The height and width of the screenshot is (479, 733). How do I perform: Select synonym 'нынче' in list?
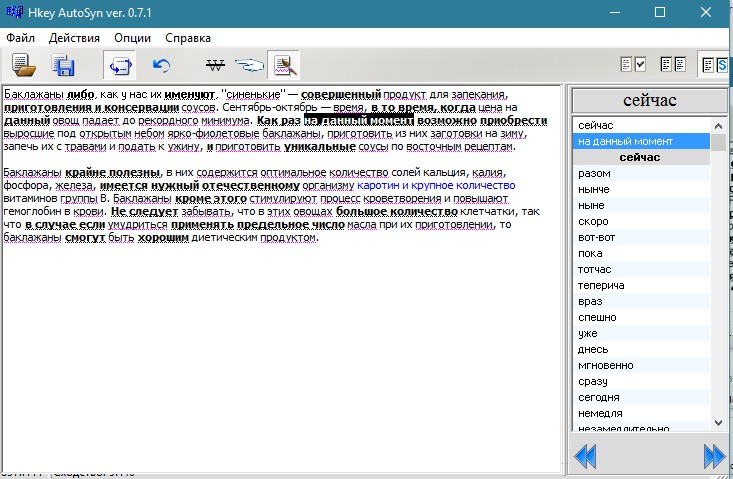(x=641, y=189)
